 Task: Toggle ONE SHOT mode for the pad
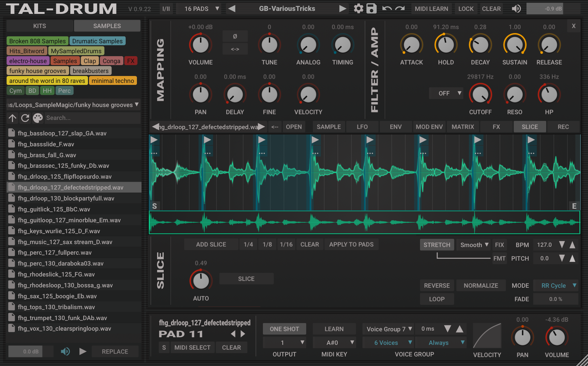284,329
